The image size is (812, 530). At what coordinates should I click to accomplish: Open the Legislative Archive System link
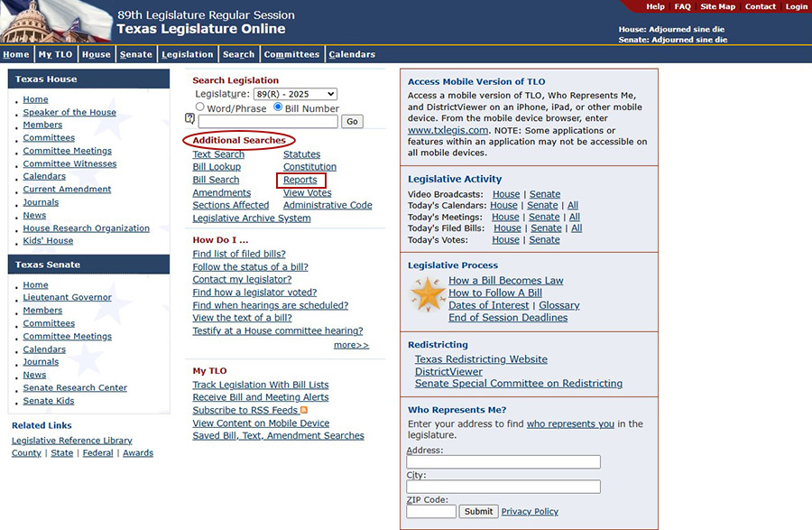coord(252,219)
